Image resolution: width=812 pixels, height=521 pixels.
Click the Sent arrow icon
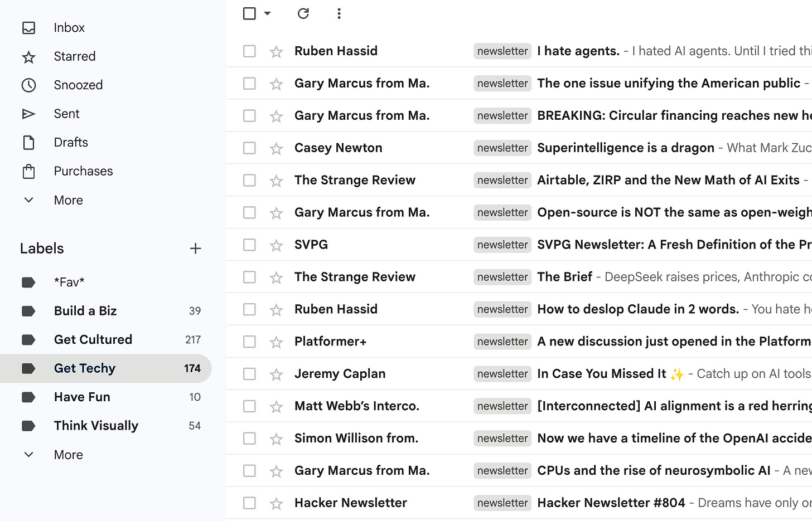pos(28,114)
